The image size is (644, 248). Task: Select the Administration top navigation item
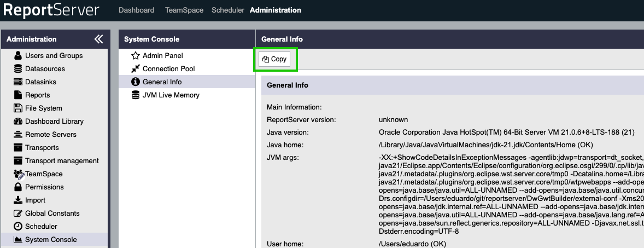(276, 10)
